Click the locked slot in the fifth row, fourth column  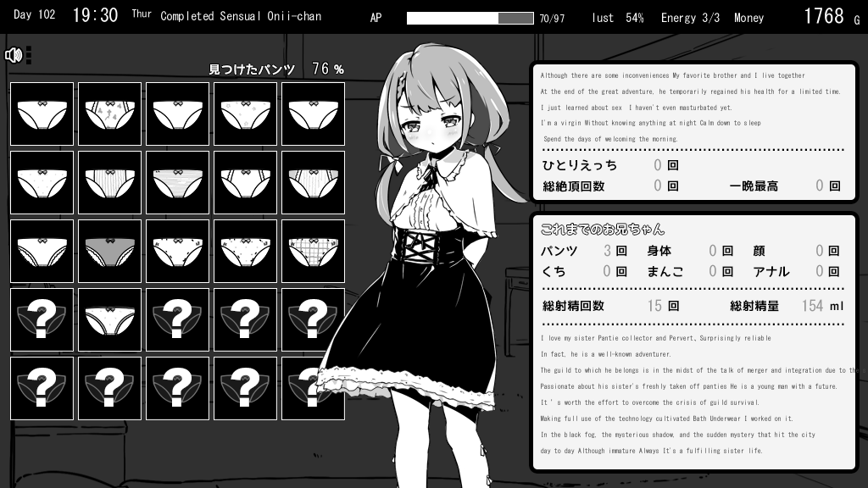coord(245,388)
